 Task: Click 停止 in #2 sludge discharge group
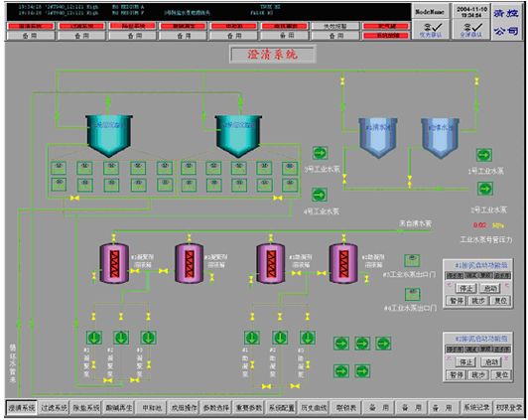coord(466,362)
